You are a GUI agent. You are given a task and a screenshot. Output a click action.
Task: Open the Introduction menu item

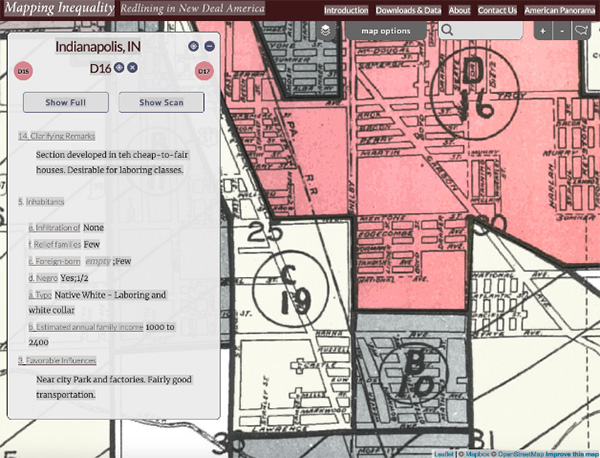pos(346,10)
